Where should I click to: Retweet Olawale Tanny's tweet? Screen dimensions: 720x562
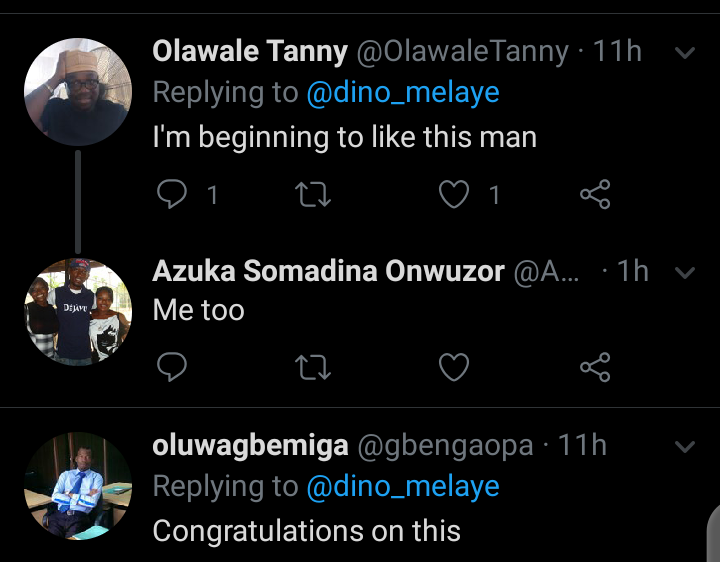(x=313, y=194)
